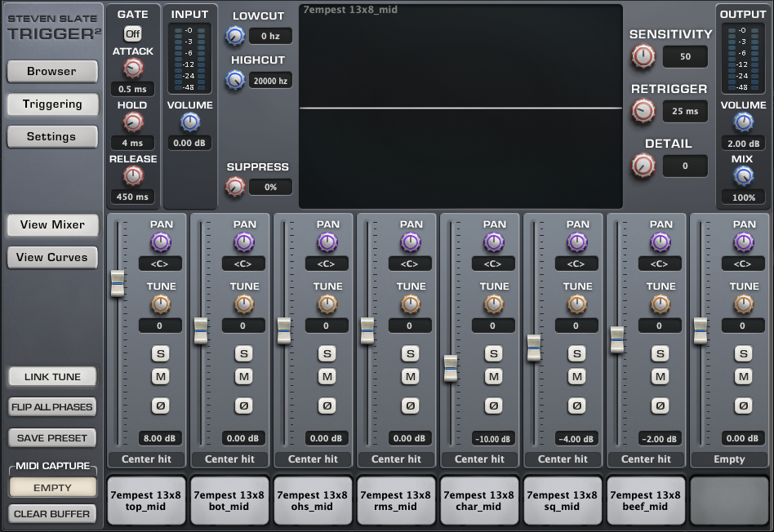Click the Tune knob on top_mid channel
Screen dimensions: 774x532
[160, 304]
